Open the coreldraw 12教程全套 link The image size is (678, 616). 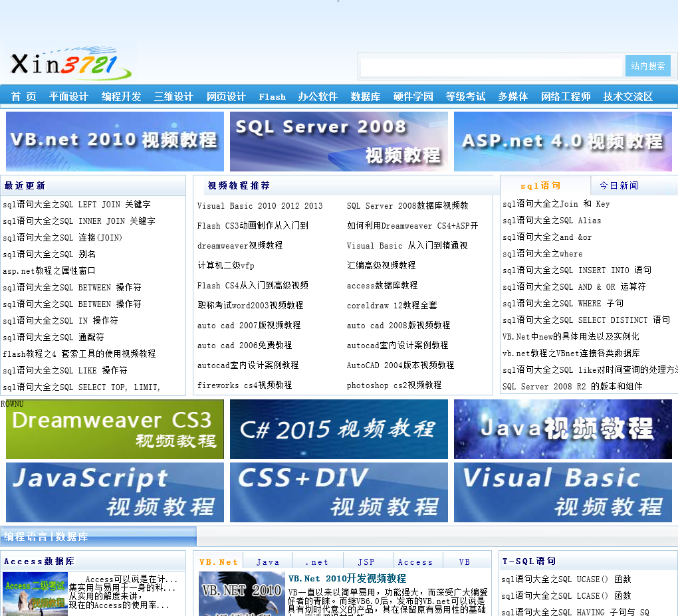click(x=392, y=305)
